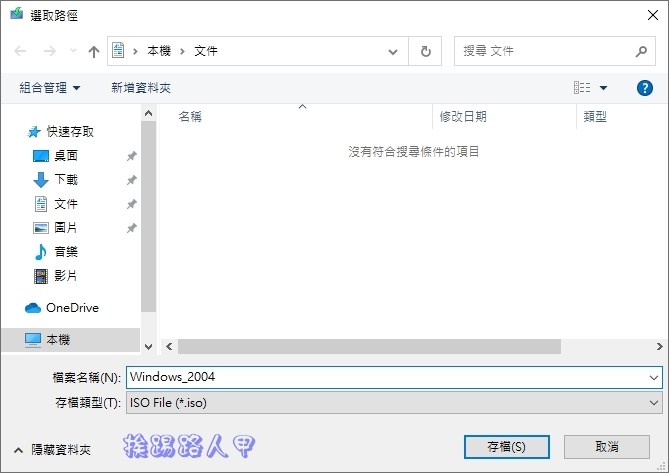Collapse folders with 隱藏資料夾

coord(52,450)
